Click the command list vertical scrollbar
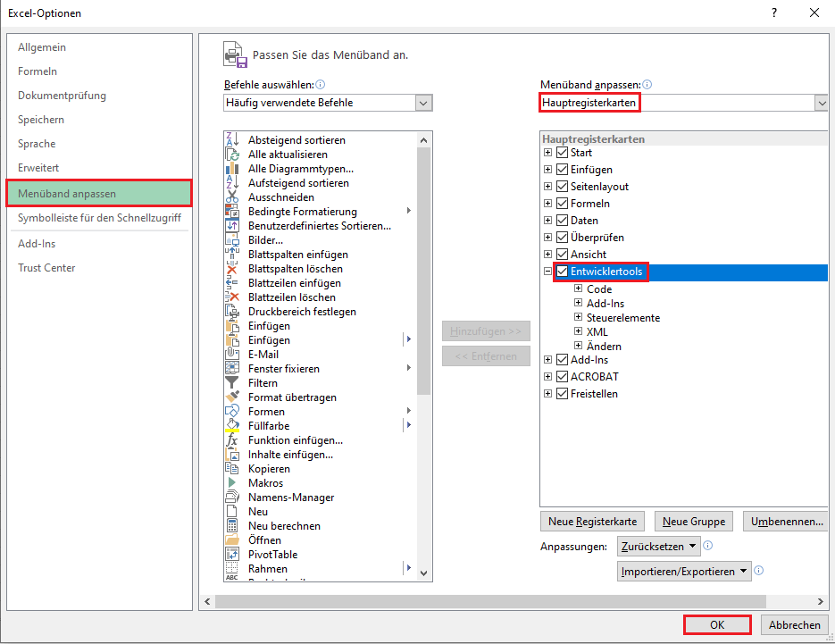The image size is (835, 644). [x=424, y=268]
